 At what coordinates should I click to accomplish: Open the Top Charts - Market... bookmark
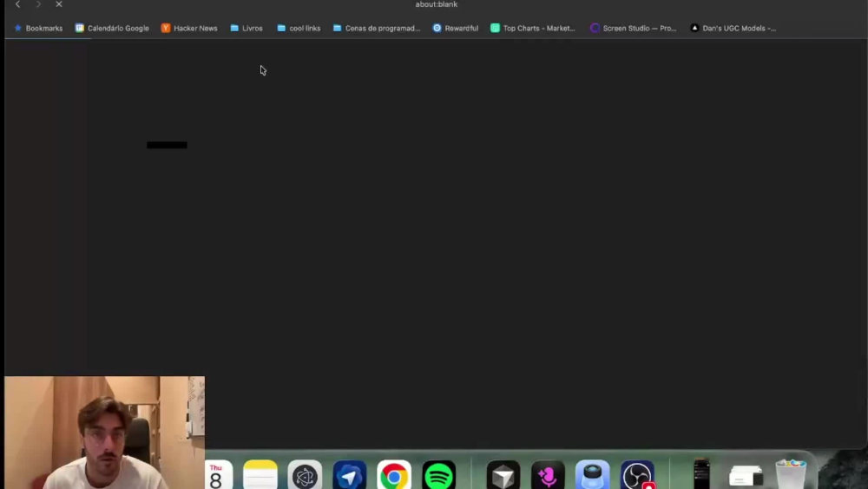tap(533, 29)
